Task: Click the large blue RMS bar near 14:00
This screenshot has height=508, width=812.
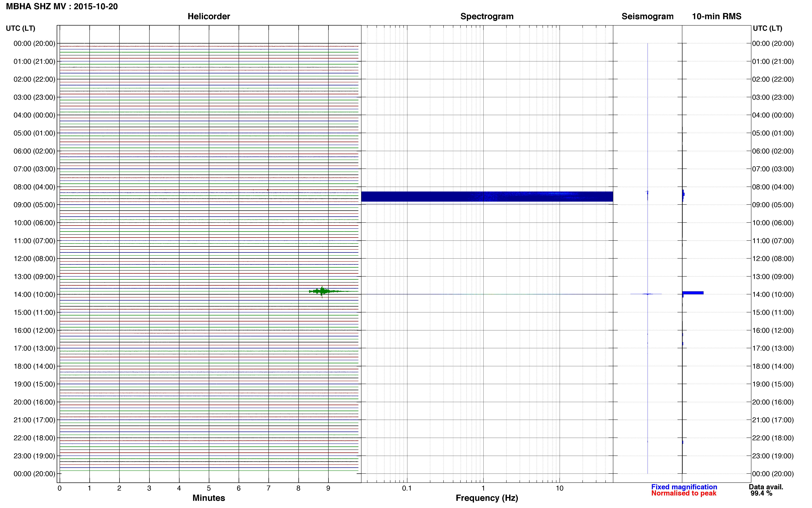Action: [x=693, y=293]
